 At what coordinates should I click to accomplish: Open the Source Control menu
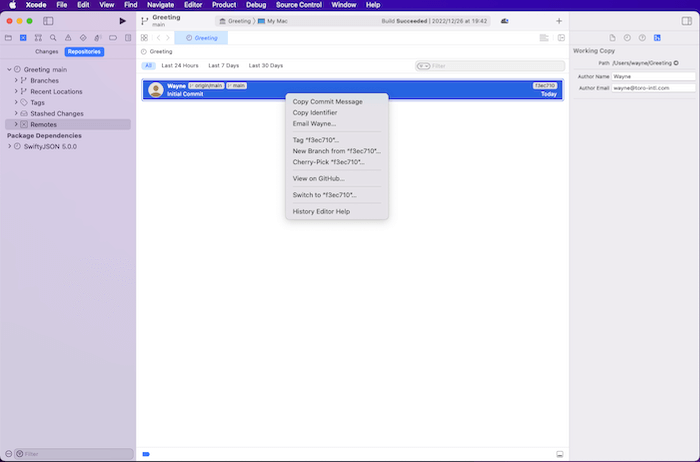[299, 5]
